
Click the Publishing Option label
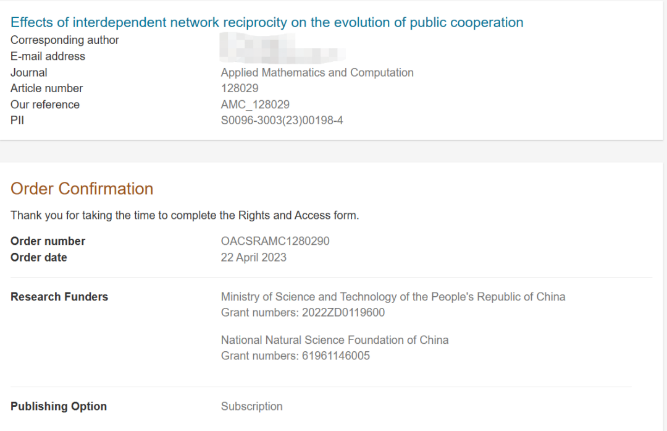coord(58,407)
